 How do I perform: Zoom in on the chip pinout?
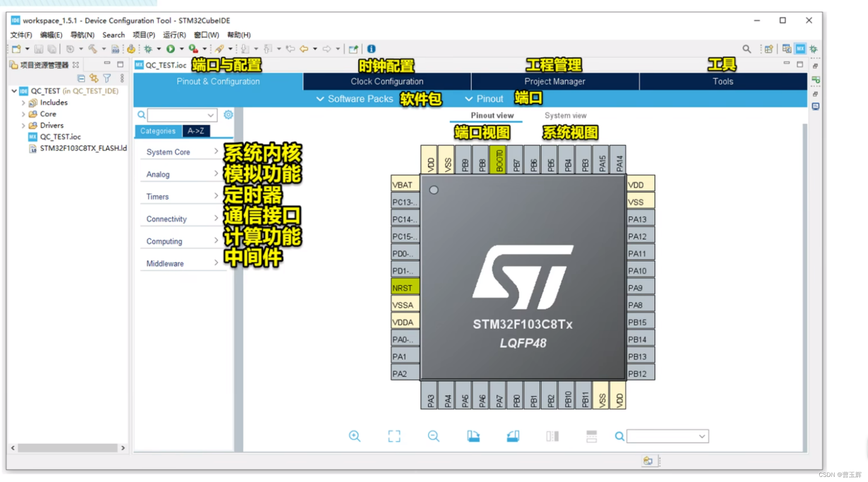point(354,436)
